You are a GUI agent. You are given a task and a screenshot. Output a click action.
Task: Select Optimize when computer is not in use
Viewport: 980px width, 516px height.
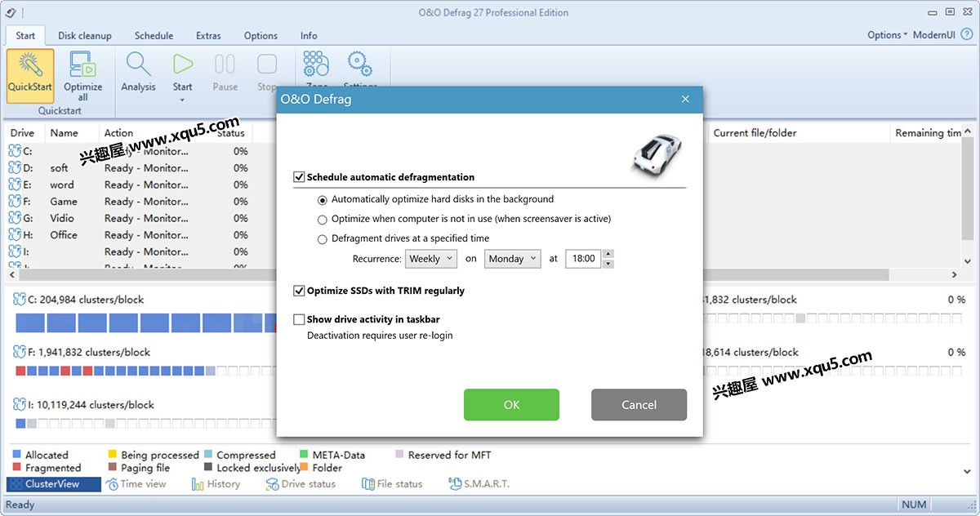tap(323, 219)
